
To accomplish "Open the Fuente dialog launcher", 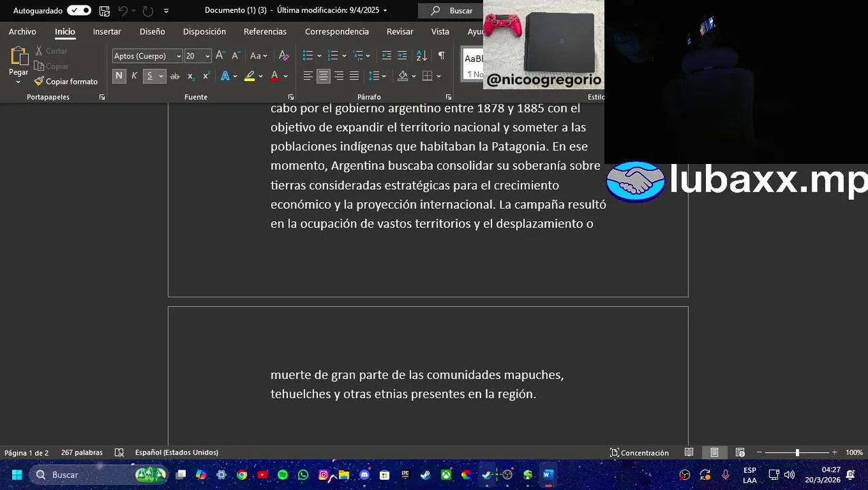I will coord(291,97).
